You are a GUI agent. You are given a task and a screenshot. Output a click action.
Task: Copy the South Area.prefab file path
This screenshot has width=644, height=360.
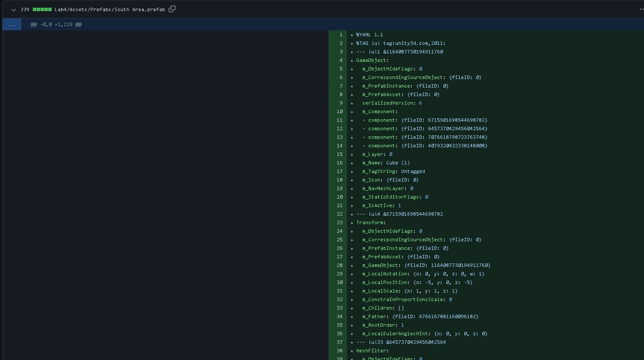172,9
